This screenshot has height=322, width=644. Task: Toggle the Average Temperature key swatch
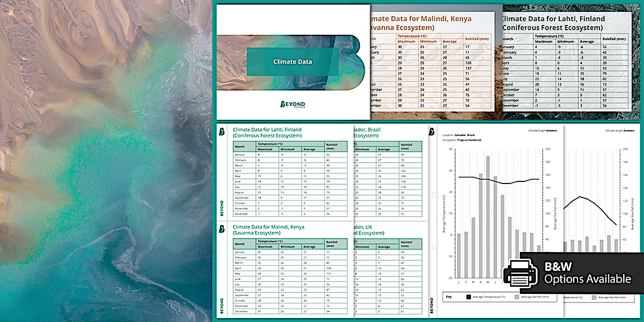pos(469,296)
